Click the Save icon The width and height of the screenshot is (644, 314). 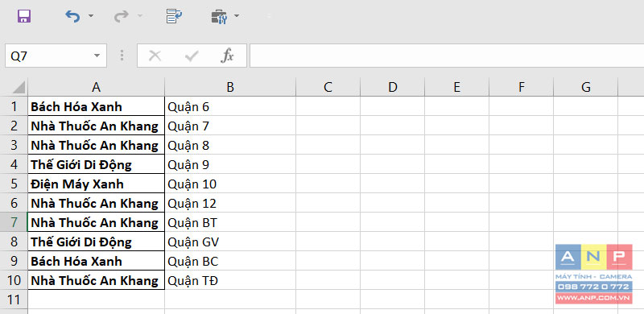(x=24, y=16)
